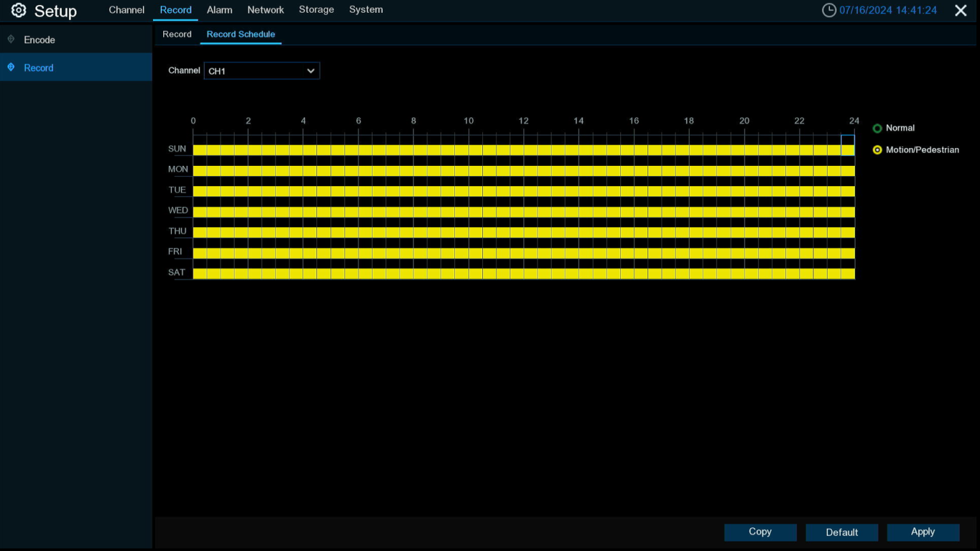Click Apply to save the schedule

click(x=923, y=532)
